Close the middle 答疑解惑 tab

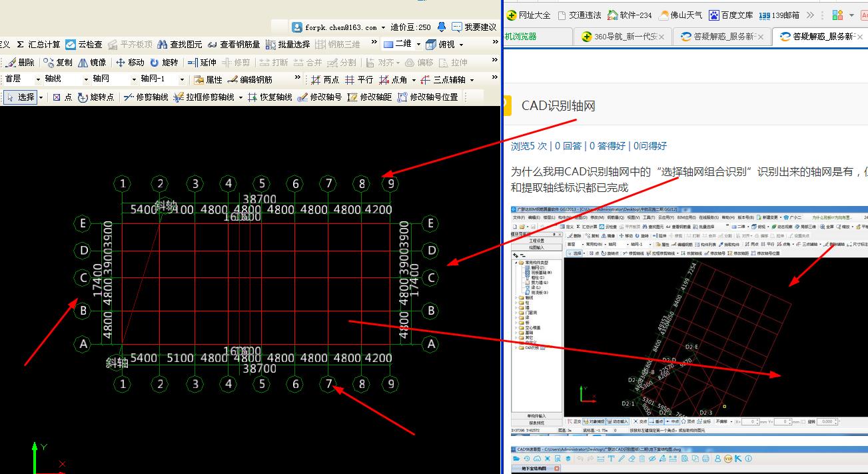(x=761, y=37)
